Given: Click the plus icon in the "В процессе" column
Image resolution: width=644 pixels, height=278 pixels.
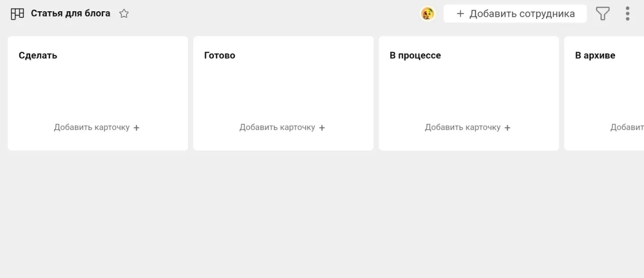Looking at the screenshot, I should (x=508, y=128).
